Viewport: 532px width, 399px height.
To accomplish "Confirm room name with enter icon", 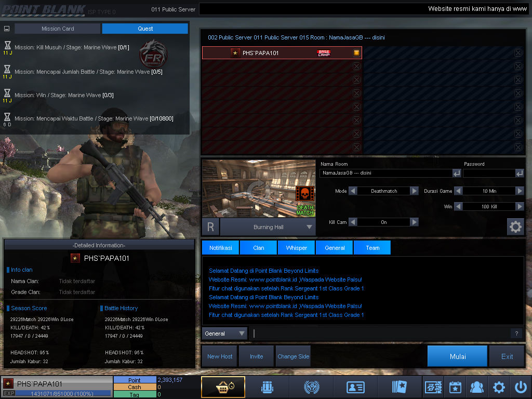I will (457, 174).
